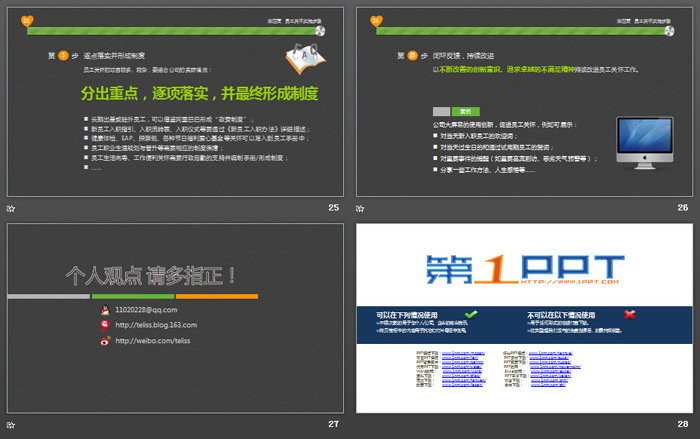Click the animation star icon under slide 26

pyautogui.click(x=360, y=209)
